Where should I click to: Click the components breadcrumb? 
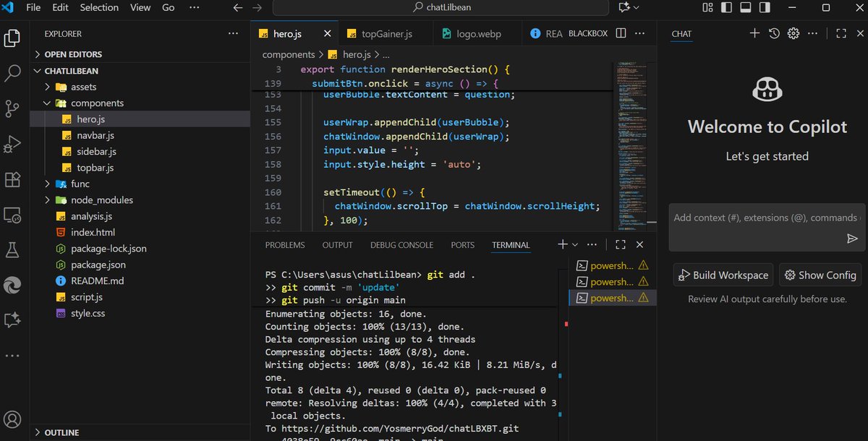(x=289, y=54)
